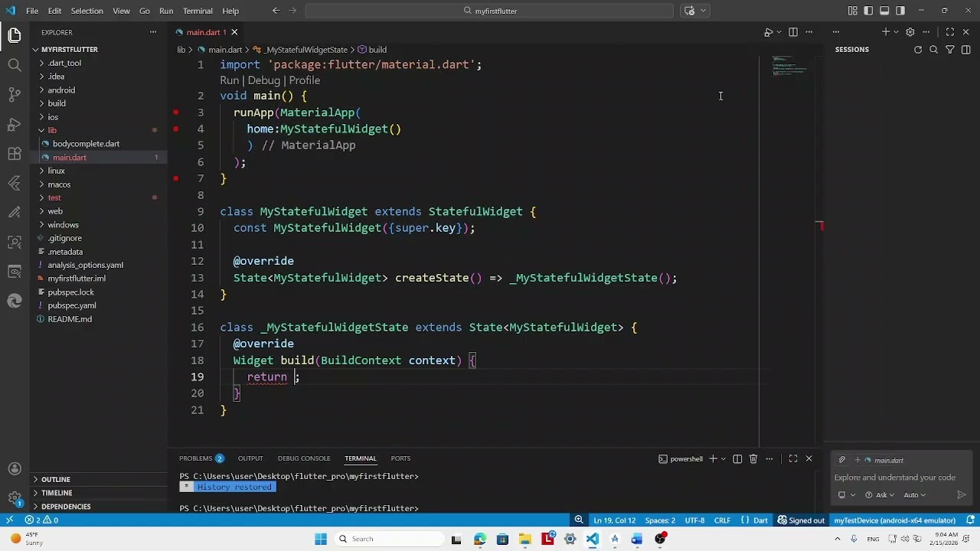Open Explorer more actions ellipsis
The width and height of the screenshot is (980, 551).
pyautogui.click(x=153, y=32)
